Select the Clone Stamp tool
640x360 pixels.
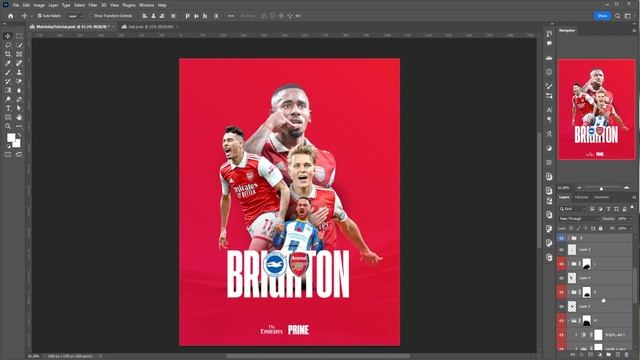(x=19, y=72)
